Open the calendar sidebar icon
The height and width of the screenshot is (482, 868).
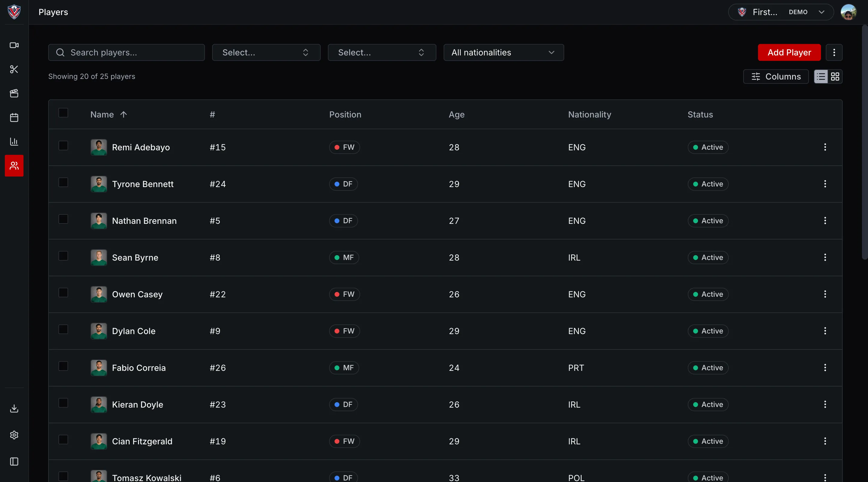pyautogui.click(x=14, y=117)
